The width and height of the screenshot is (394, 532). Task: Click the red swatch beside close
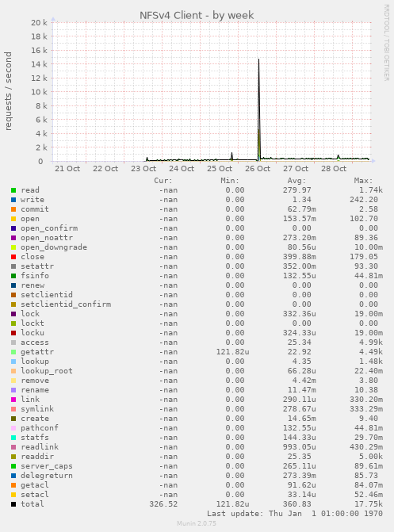[x=13, y=257]
